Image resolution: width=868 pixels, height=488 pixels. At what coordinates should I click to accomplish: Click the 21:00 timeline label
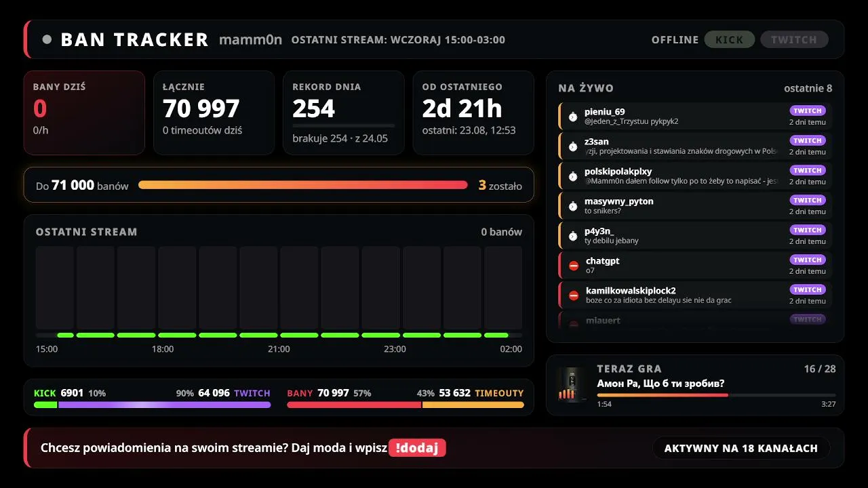[279, 349]
